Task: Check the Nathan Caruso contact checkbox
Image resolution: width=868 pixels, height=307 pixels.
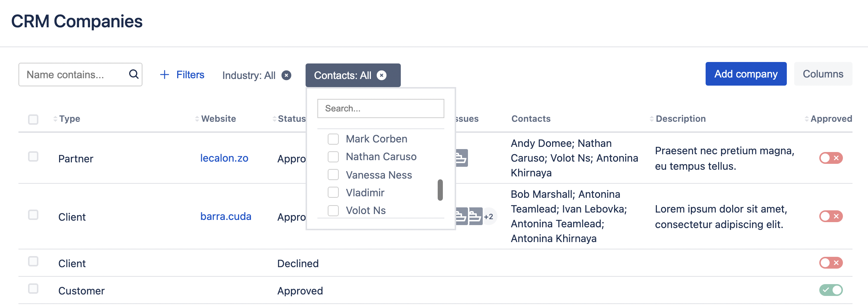Action: 333,157
